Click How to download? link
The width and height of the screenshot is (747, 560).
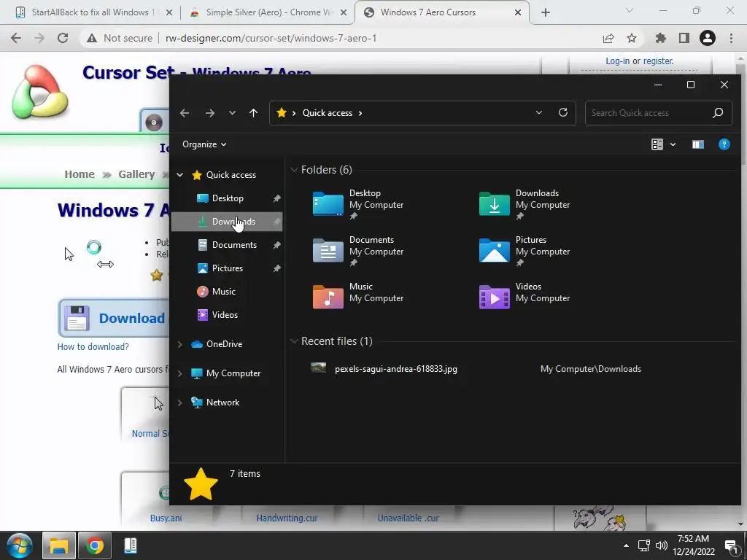(93, 346)
